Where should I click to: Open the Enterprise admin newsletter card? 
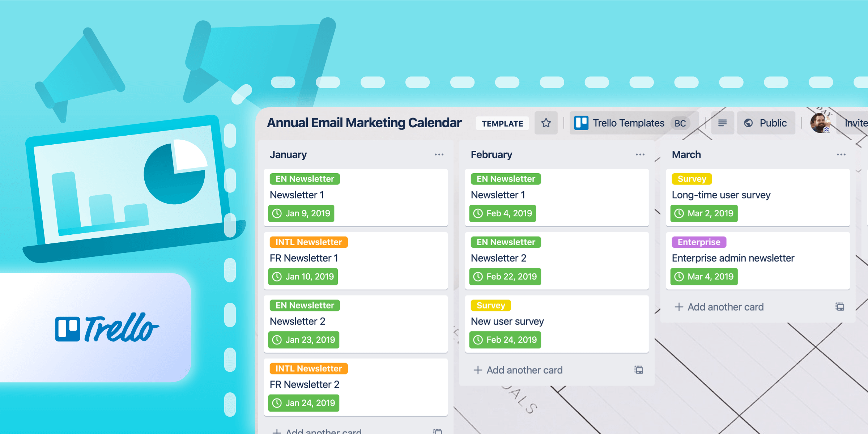tap(758, 261)
